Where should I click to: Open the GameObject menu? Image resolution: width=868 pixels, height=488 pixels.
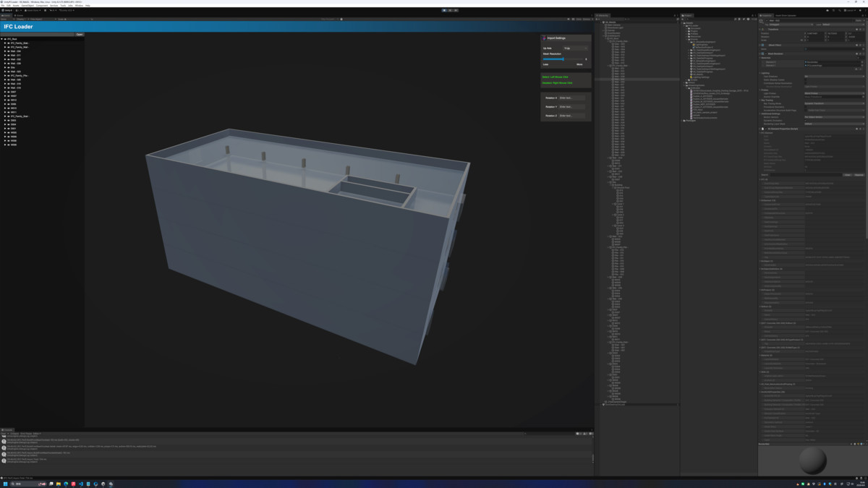click(x=29, y=6)
